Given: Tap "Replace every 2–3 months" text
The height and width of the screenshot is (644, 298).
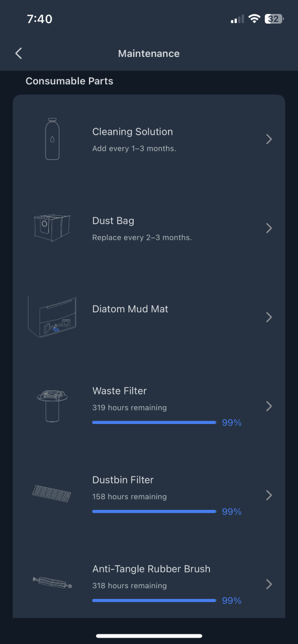Looking at the screenshot, I should tap(142, 237).
